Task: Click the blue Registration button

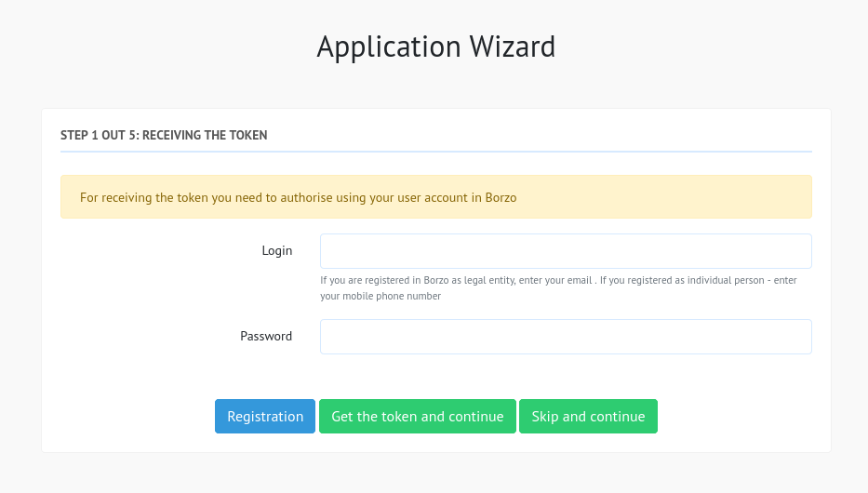Action: click(x=265, y=416)
